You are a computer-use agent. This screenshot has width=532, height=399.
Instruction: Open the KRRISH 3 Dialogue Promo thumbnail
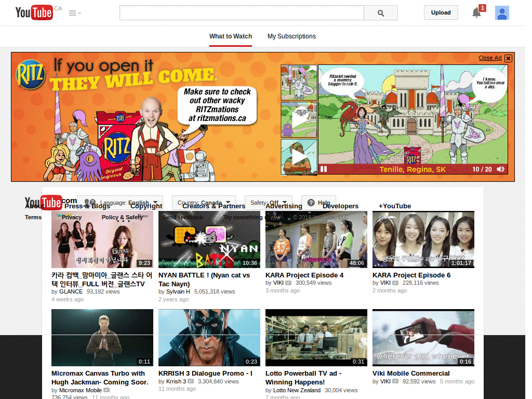point(209,338)
